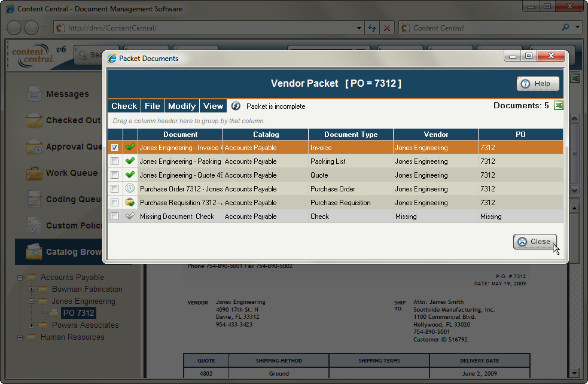
Task: Open Custom Policies icon in sidebar
Action: tap(34, 225)
